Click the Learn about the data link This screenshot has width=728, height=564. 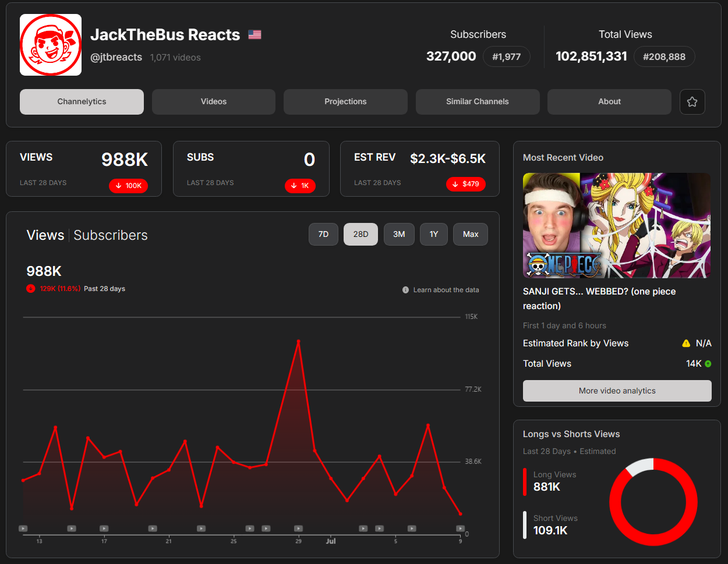tap(446, 290)
